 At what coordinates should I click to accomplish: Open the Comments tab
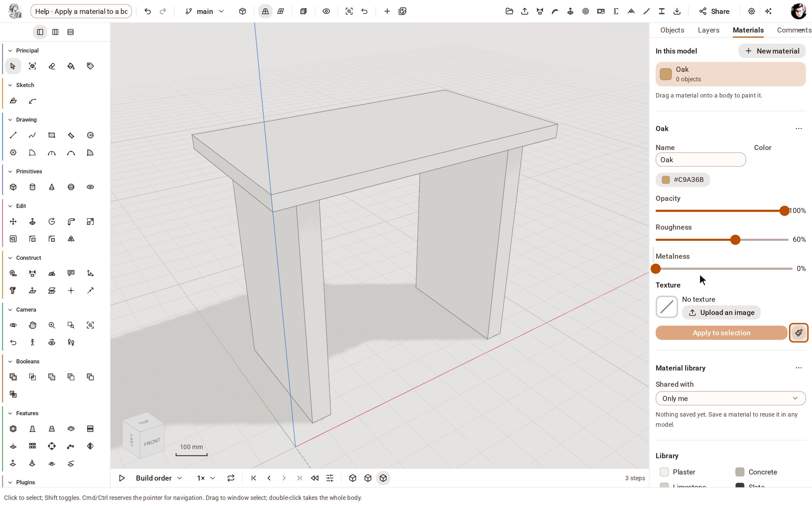(x=794, y=30)
